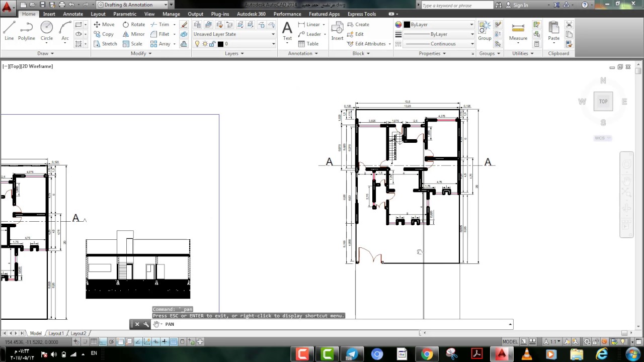Click the command line input
This screenshot has width=644, height=362.
coord(332,324)
